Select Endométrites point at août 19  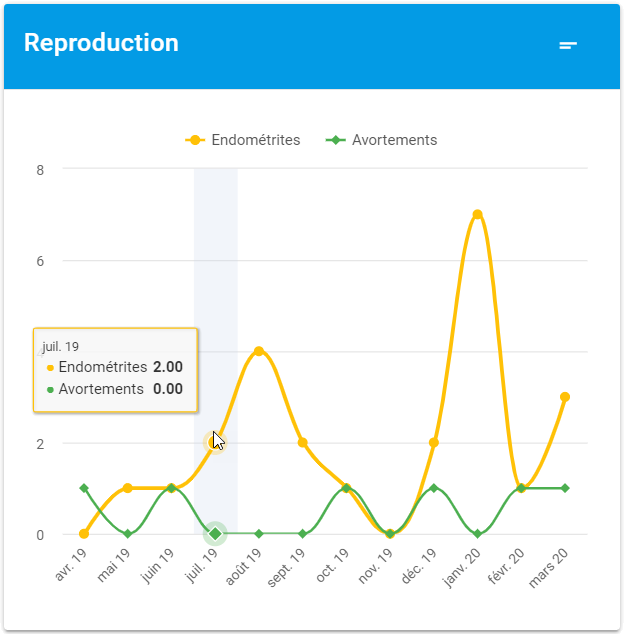click(259, 351)
